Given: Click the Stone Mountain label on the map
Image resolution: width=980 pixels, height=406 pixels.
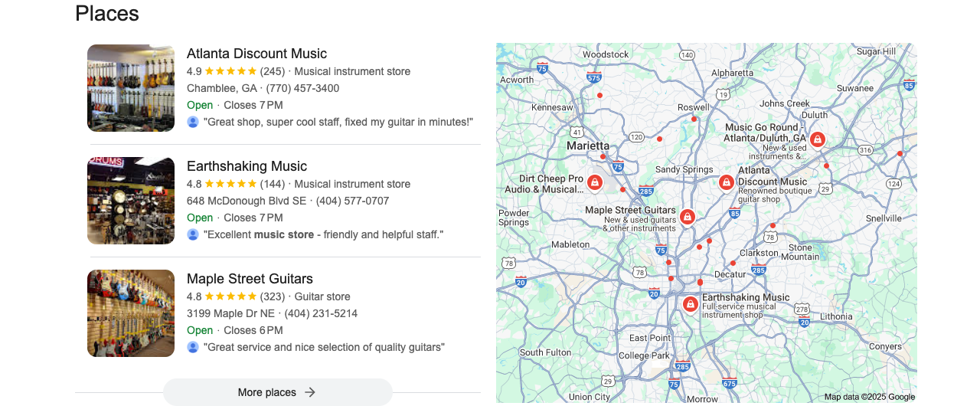Looking at the screenshot, I should (800, 252).
